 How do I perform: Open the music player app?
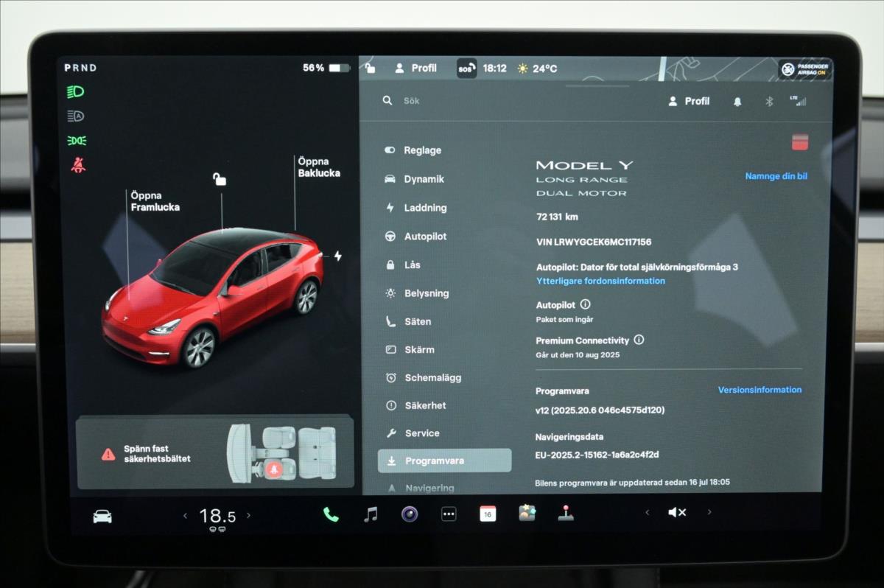click(x=371, y=514)
